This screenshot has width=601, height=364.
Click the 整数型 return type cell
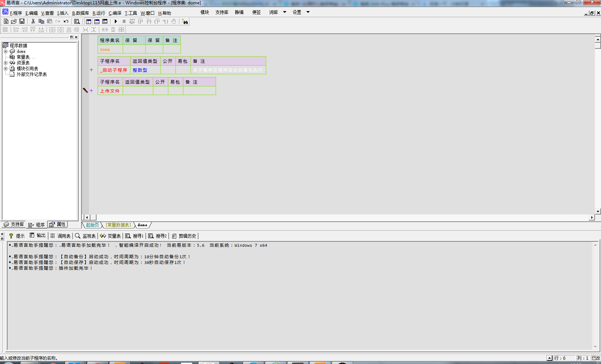pos(145,70)
